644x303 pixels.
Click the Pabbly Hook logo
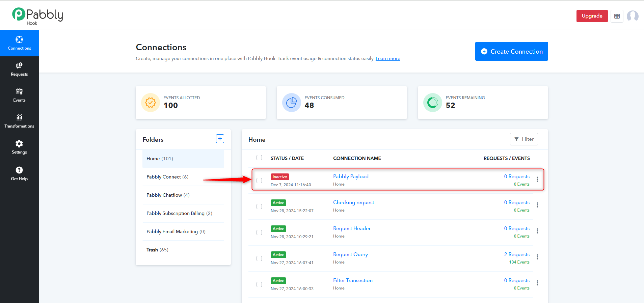37,16
